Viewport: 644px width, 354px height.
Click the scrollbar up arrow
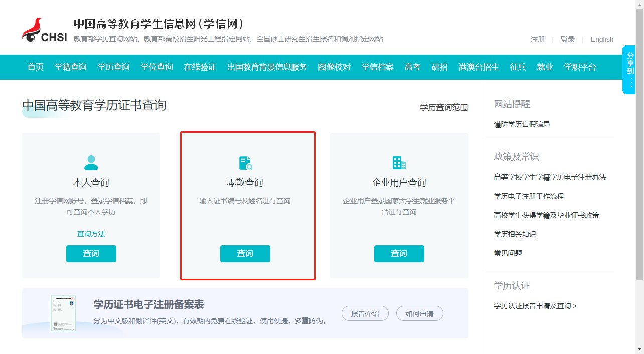pyautogui.click(x=639, y=4)
